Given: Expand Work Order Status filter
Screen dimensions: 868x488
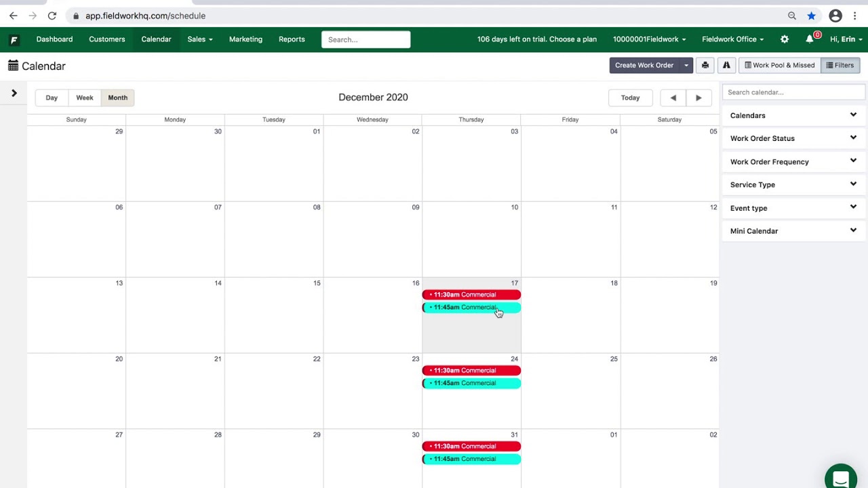Looking at the screenshot, I should 793,138.
